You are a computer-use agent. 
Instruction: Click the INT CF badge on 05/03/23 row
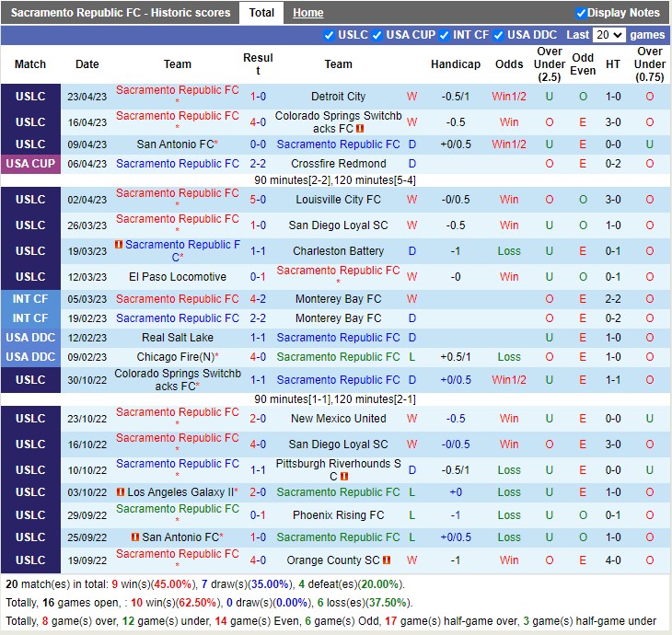click(x=30, y=299)
